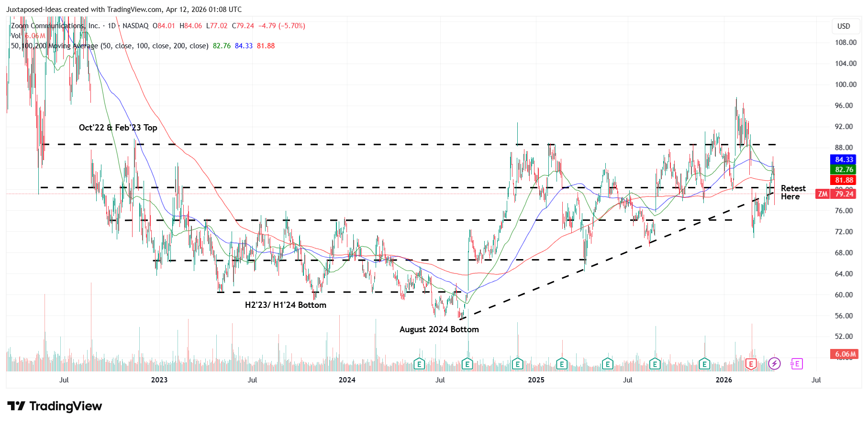Click the NASDAQ exchange label
This screenshot has height=424, width=868.
click(135, 26)
